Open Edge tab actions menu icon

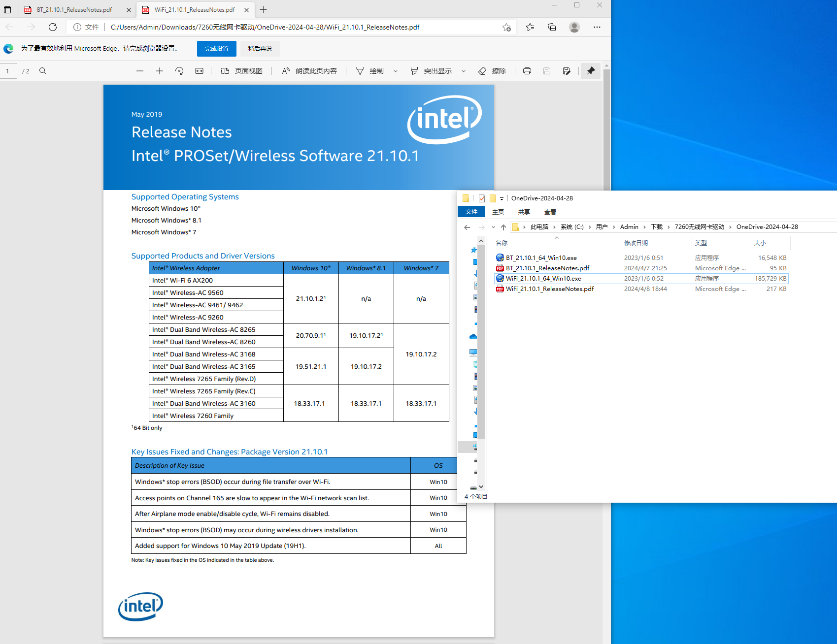7,10
